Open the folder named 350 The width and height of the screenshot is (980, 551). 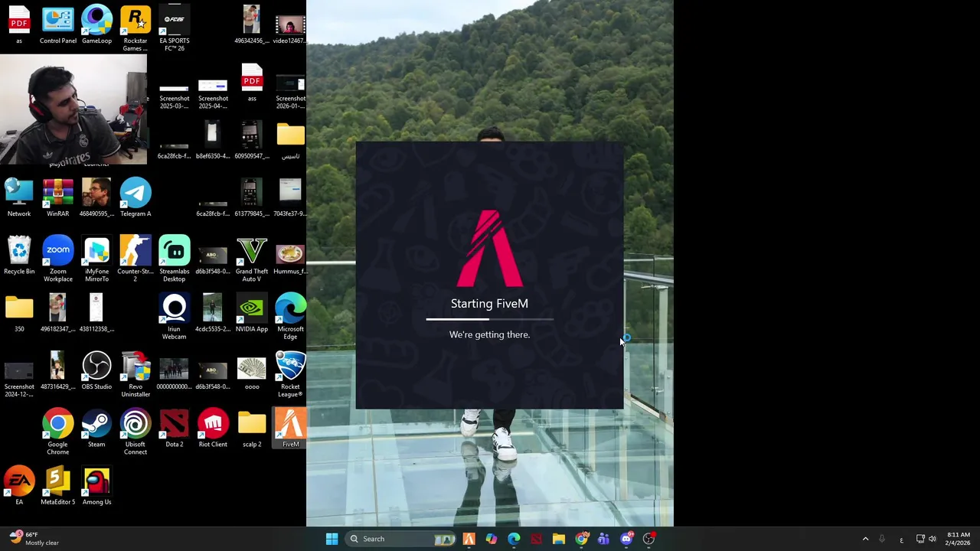click(x=19, y=312)
